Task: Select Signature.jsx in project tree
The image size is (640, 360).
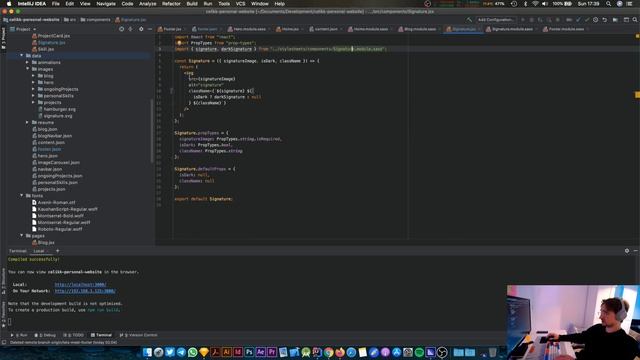Action: pos(51,42)
